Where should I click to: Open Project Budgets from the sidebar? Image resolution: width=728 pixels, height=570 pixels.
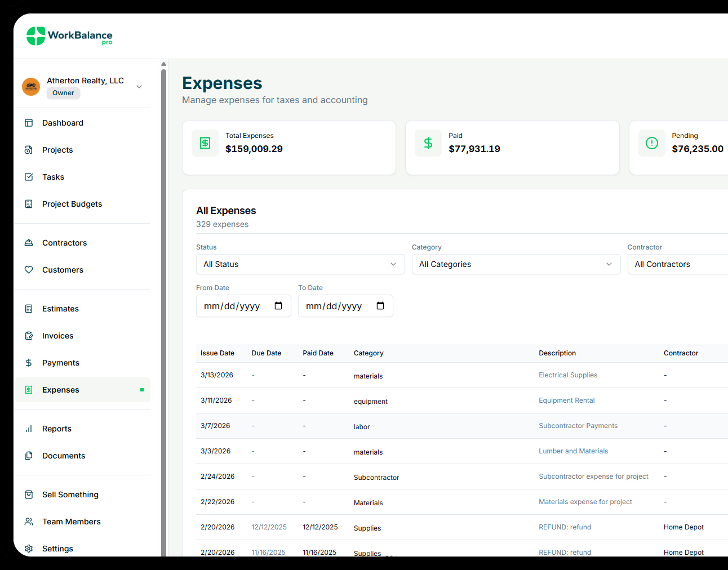(x=72, y=204)
